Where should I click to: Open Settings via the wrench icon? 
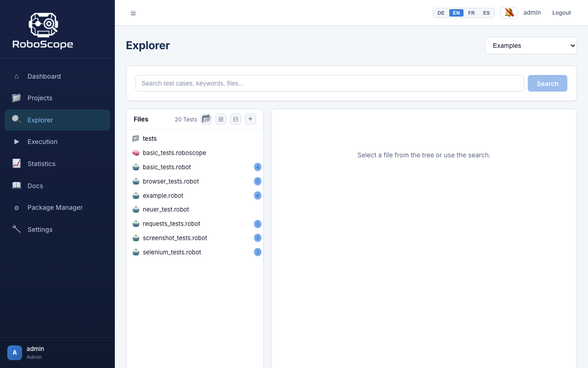coord(17,230)
